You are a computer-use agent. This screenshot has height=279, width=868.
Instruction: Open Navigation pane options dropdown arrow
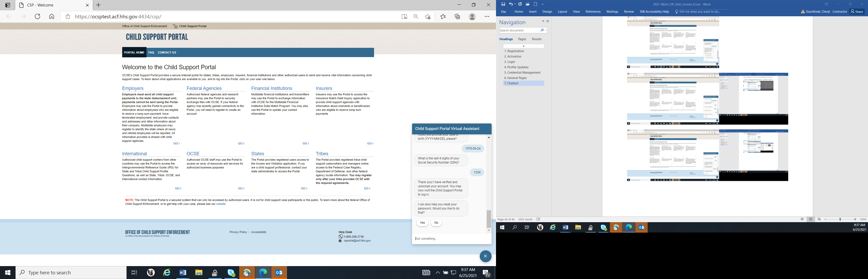coord(543,21)
